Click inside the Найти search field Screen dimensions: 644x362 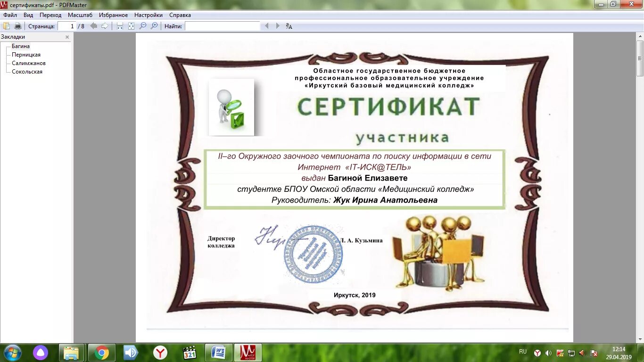pyautogui.click(x=222, y=26)
